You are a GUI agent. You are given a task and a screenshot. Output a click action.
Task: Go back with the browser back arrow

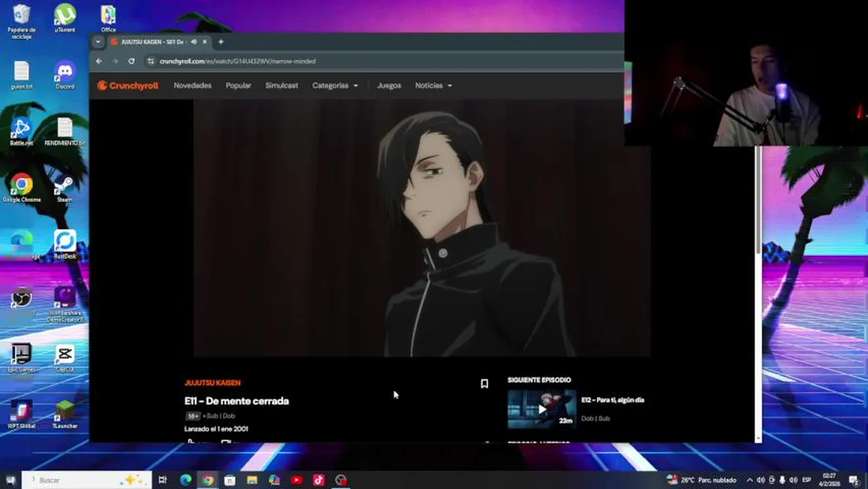pos(99,61)
